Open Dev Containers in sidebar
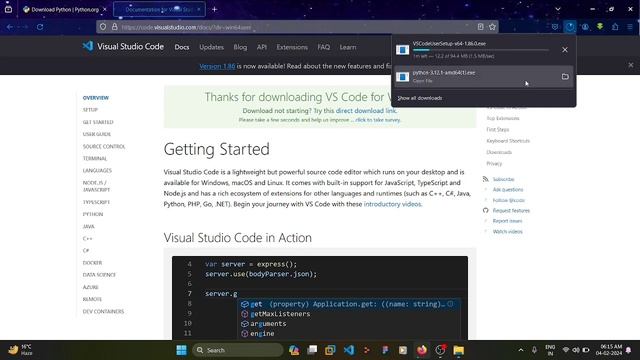 [x=103, y=311]
